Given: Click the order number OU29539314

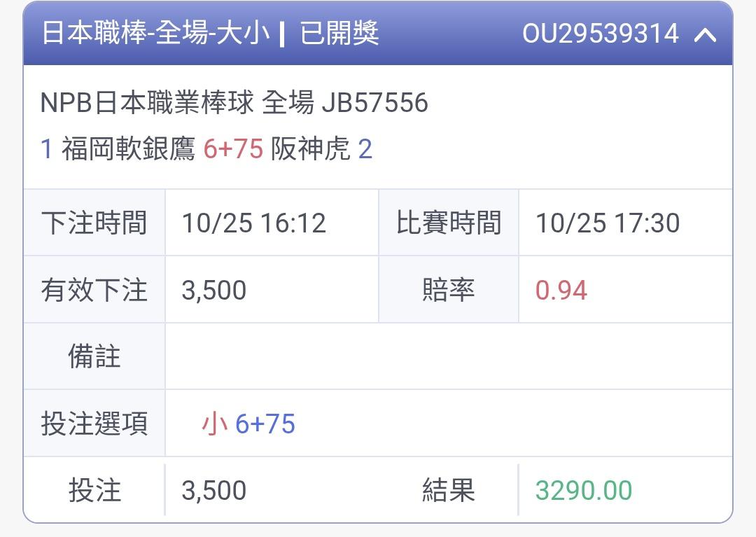Looking at the screenshot, I should [x=600, y=34].
